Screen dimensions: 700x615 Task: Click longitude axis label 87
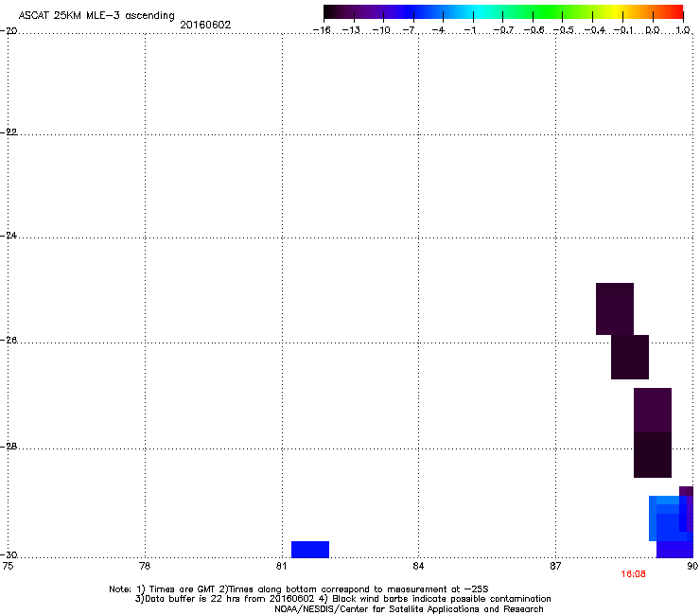tap(555, 567)
